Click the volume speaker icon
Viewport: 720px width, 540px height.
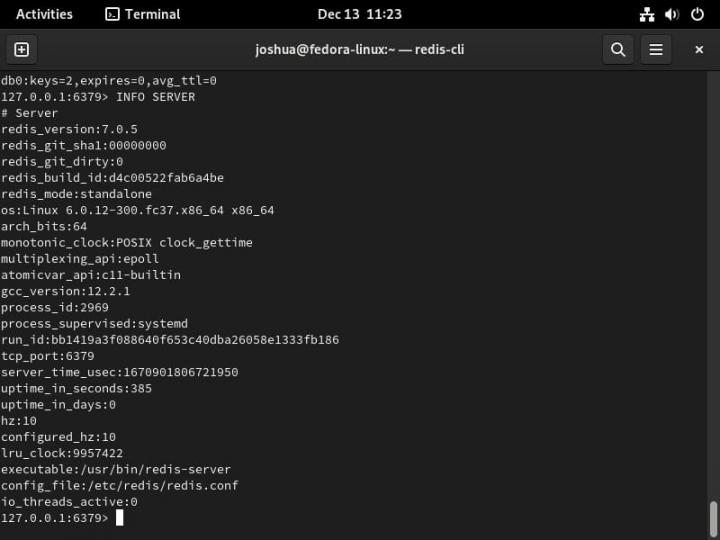[671, 14]
